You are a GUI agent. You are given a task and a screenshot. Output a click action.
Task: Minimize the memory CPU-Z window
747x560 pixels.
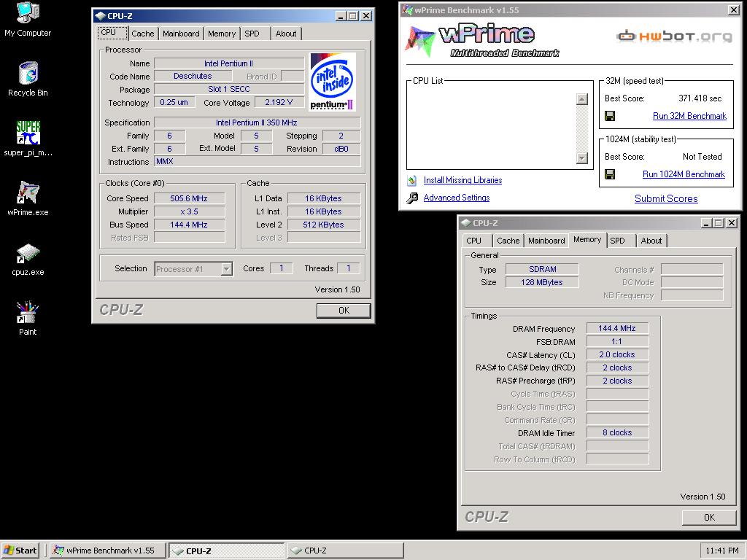pyautogui.click(x=706, y=223)
